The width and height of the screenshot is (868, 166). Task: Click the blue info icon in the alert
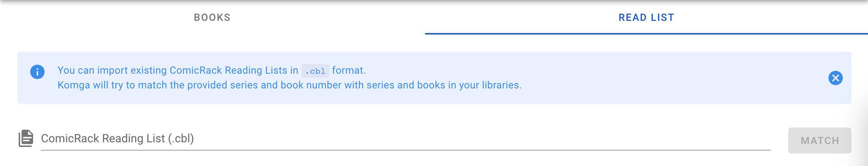click(37, 72)
